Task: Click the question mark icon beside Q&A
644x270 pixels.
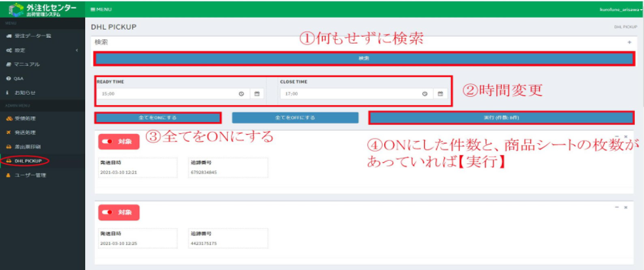Action: 9,78
